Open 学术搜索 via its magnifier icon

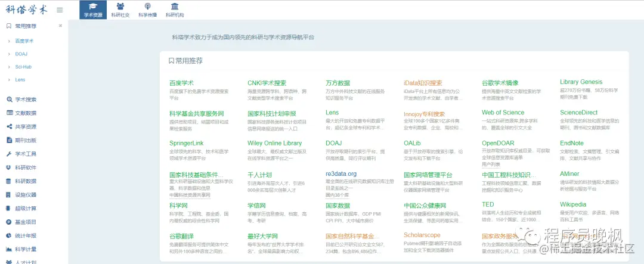click(x=9, y=100)
